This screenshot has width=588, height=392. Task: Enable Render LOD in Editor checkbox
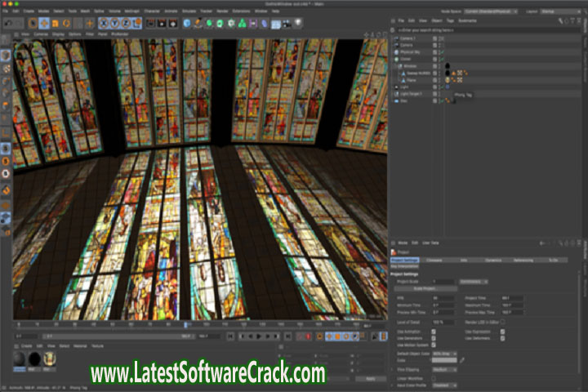pyautogui.click(x=502, y=322)
